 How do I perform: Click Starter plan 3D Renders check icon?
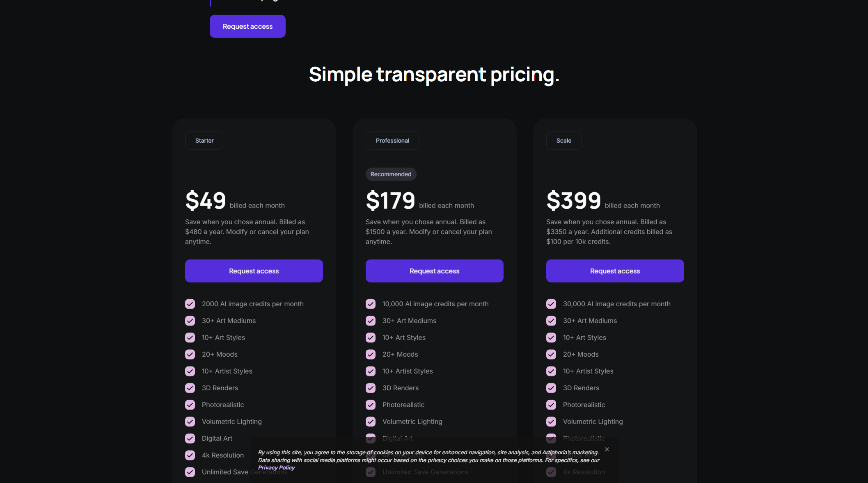point(190,388)
